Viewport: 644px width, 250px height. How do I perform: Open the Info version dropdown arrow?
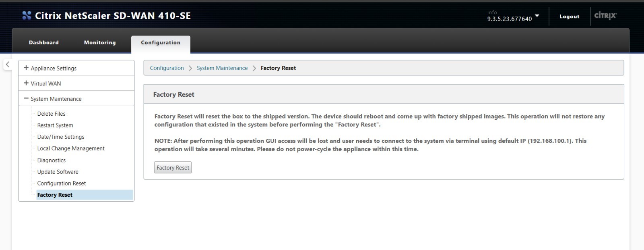[x=537, y=16]
